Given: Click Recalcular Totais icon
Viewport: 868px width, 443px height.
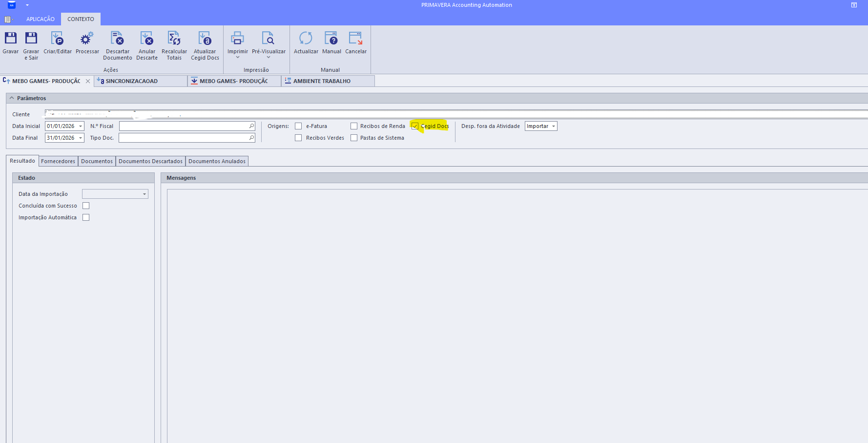Looking at the screenshot, I should pyautogui.click(x=174, y=39).
